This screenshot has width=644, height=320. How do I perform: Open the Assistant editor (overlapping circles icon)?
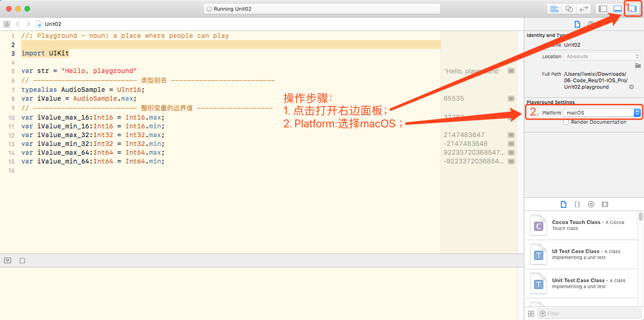[x=569, y=8]
